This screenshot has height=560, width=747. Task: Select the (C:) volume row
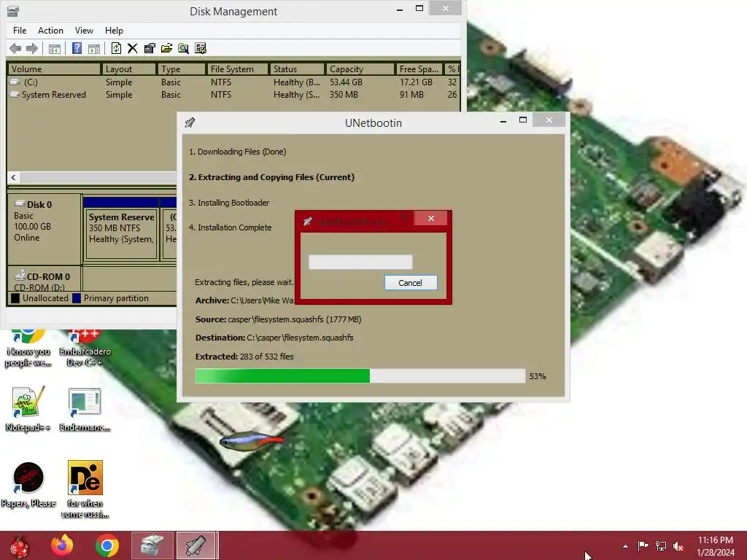[x=233, y=82]
